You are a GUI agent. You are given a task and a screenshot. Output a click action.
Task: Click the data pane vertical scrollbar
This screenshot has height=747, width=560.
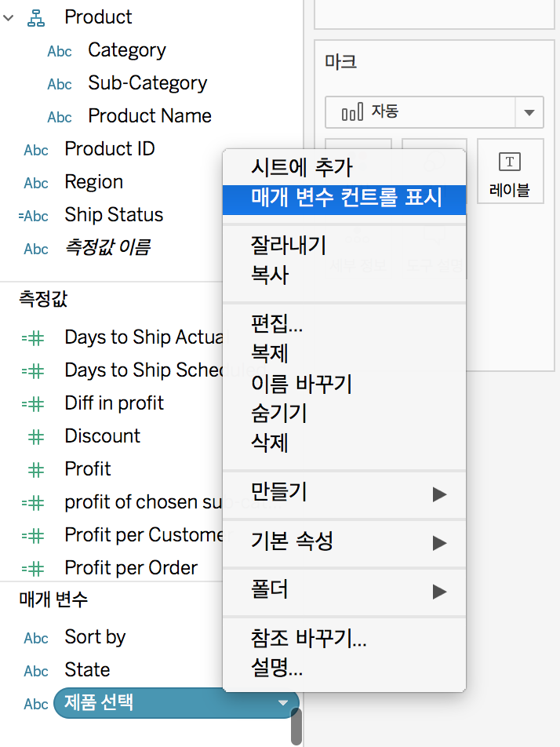coord(296,726)
